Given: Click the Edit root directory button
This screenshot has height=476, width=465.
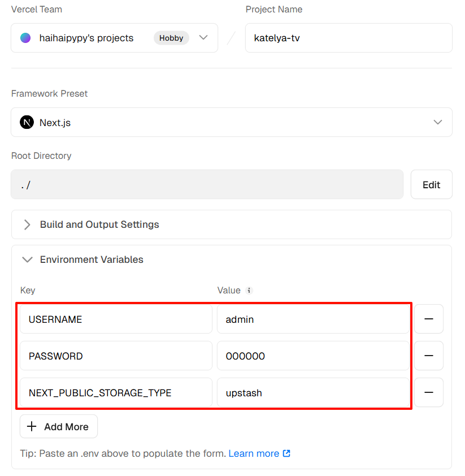Looking at the screenshot, I should [x=431, y=185].
